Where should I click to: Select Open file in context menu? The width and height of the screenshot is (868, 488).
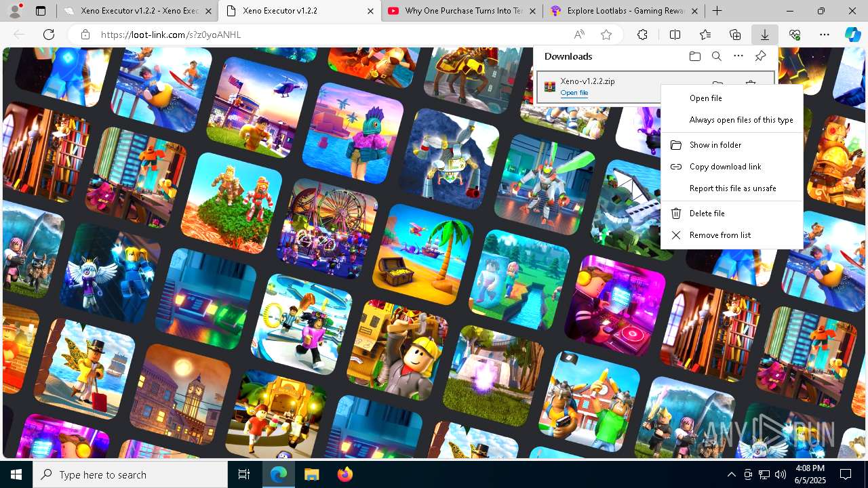click(x=732, y=98)
